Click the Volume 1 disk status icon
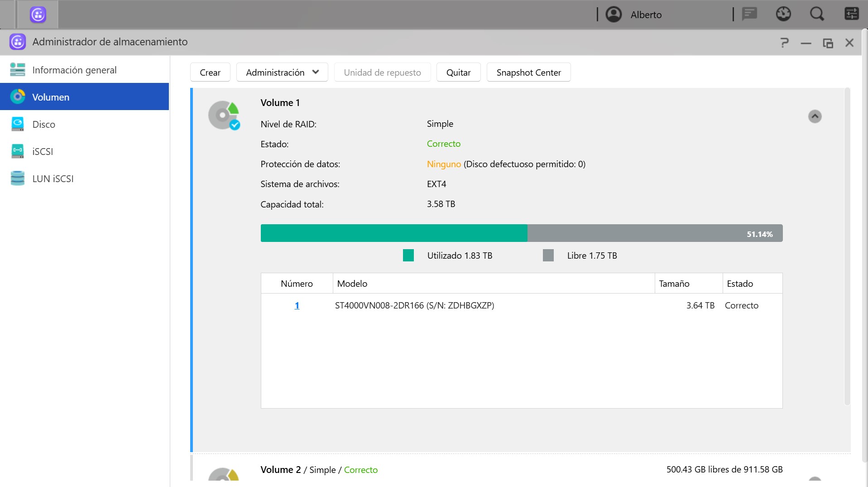868x487 pixels. pos(224,116)
